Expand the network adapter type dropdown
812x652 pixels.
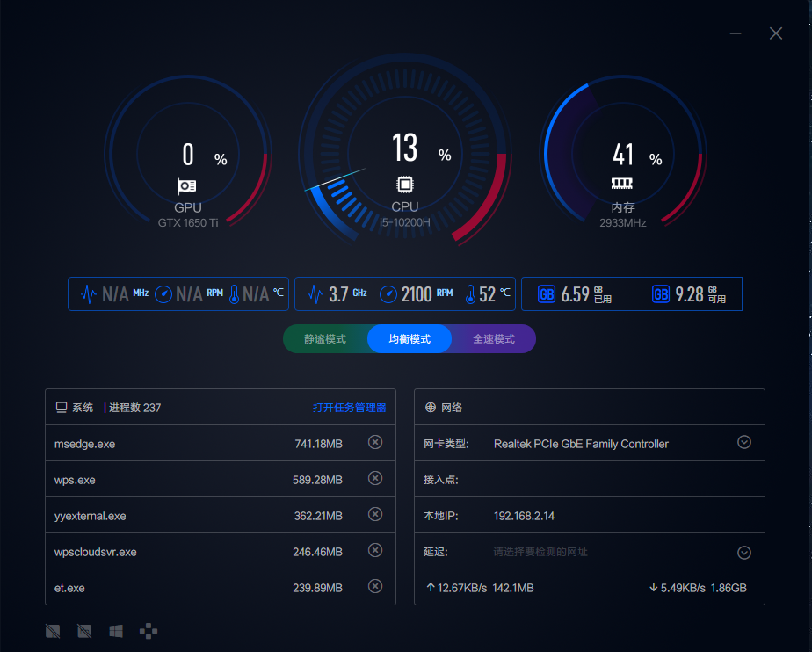(744, 443)
